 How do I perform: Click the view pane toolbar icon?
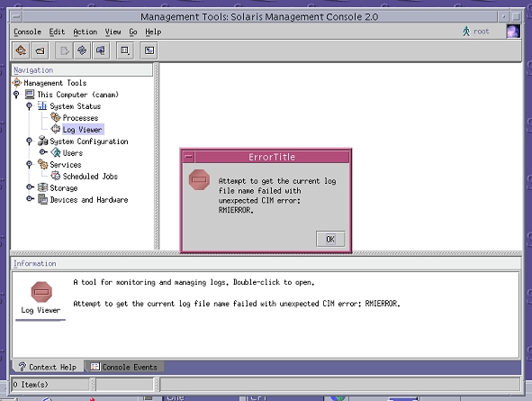coord(149,50)
